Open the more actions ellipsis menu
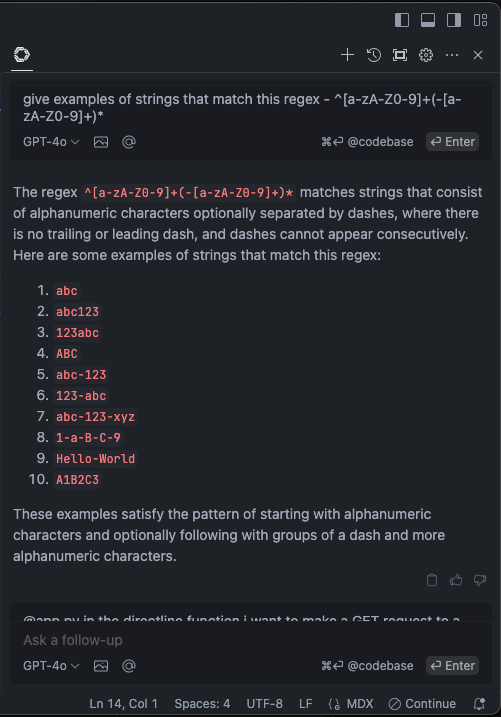The width and height of the screenshot is (501, 717). pyautogui.click(x=452, y=55)
